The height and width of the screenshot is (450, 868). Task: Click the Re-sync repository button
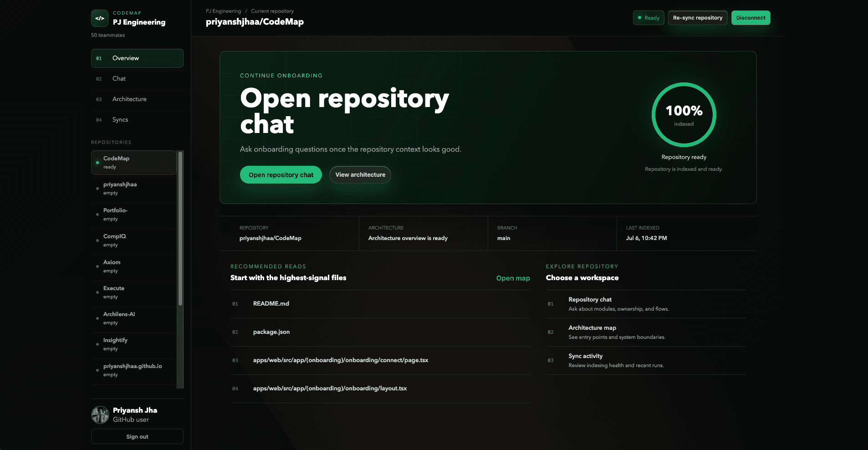click(698, 18)
